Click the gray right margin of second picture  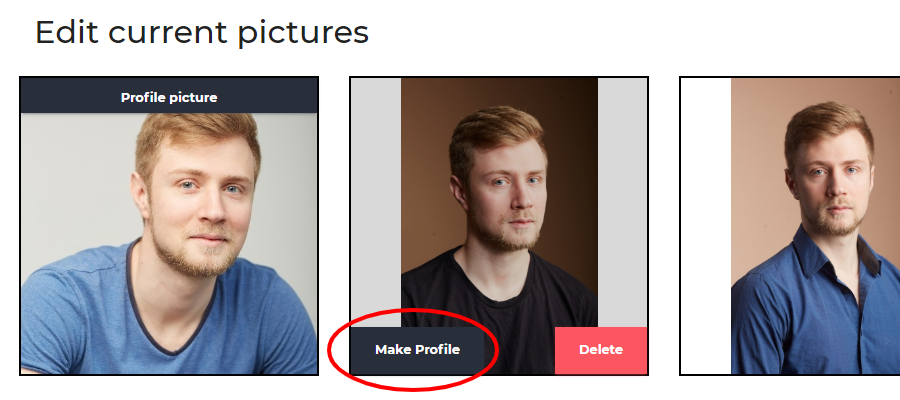coord(622,200)
